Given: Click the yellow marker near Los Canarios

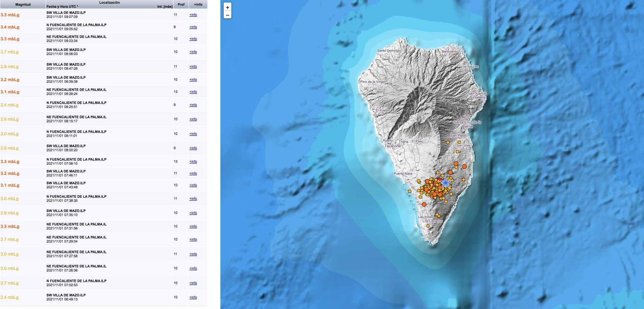Looking at the screenshot, I should pyautogui.click(x=428, y=226).
